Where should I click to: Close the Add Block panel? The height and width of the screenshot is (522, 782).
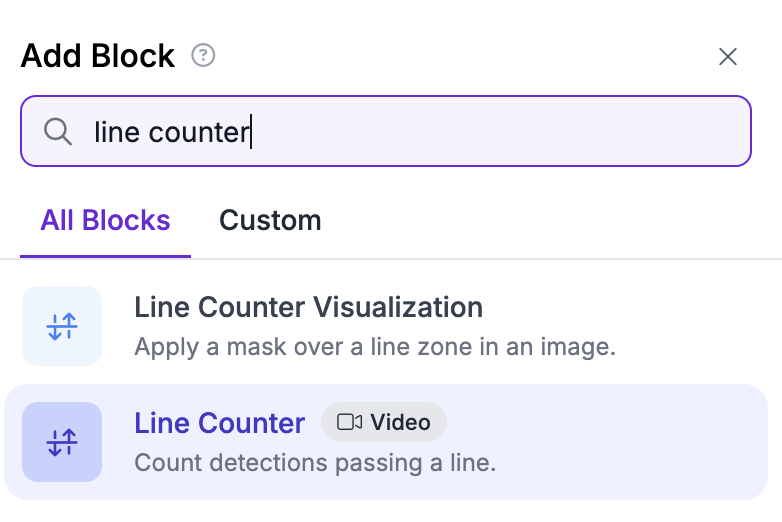click(728, 56)
